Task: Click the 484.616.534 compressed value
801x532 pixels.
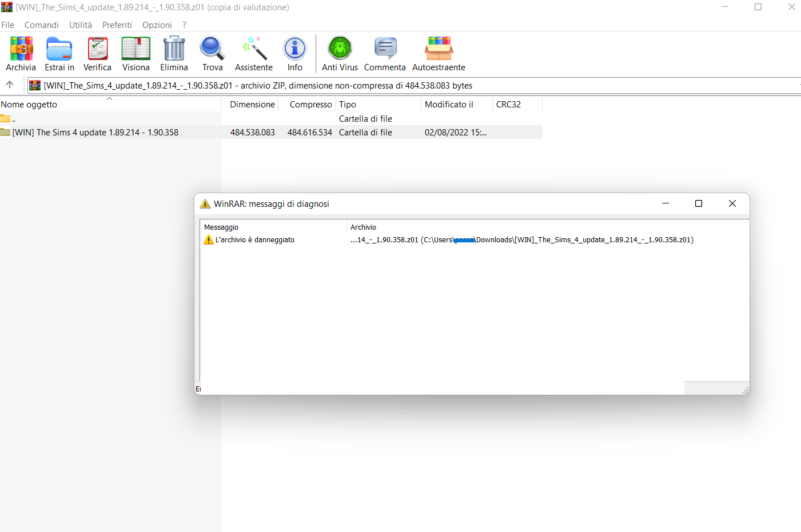Action: tap(310, 132)
